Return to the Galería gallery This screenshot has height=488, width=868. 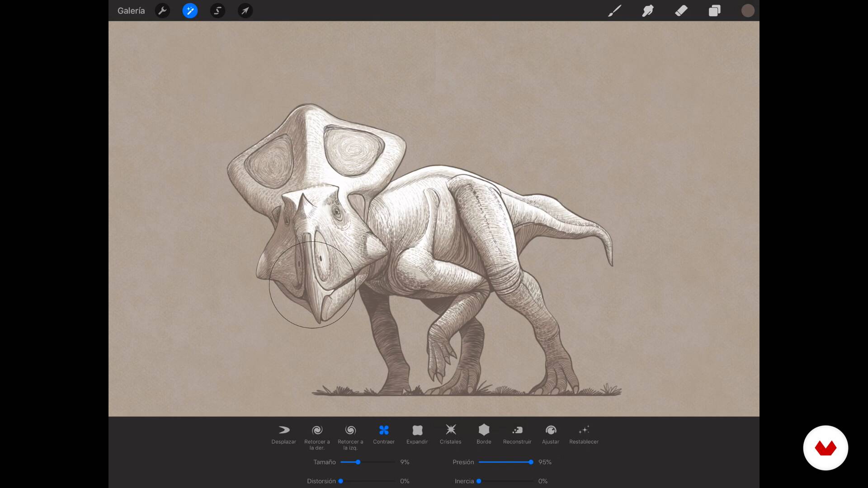[x=131, y=11]
